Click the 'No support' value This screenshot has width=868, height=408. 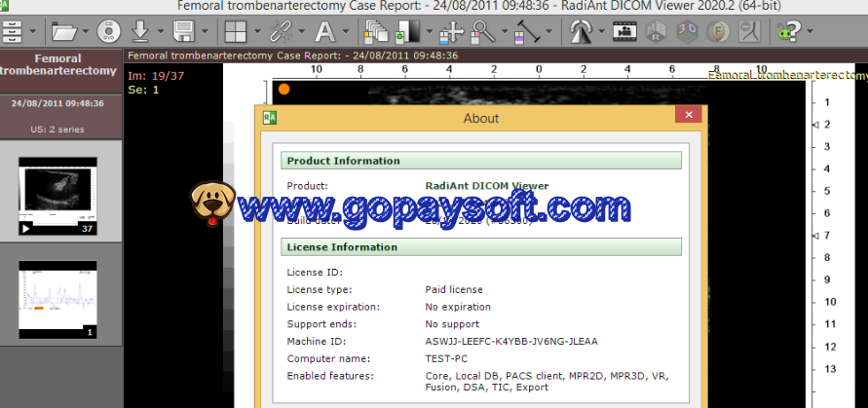click(x=452, y=324)
